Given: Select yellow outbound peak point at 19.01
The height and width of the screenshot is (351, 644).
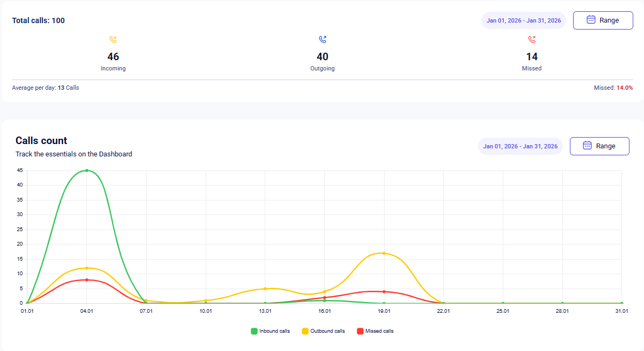Looking at the screenshot, I should [384, 253].
